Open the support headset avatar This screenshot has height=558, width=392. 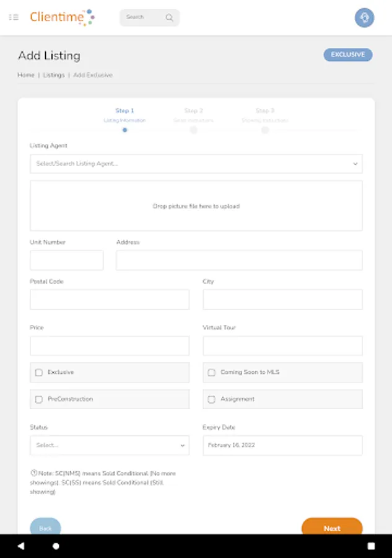[364, 17]
